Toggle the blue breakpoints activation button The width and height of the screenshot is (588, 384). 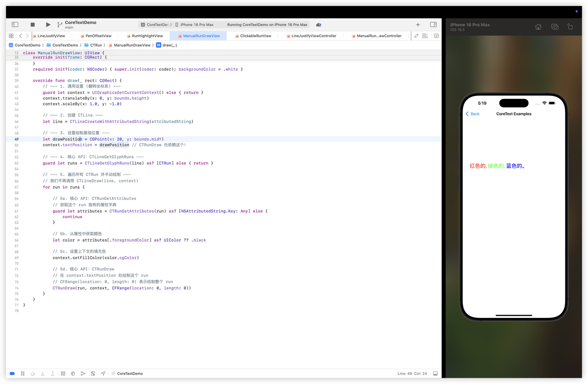point(12,373)
